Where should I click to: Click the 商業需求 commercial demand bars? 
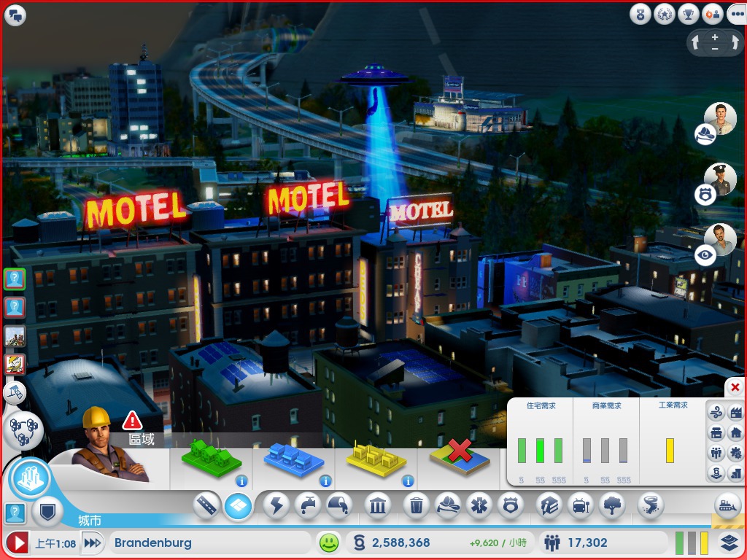[605, 451]
